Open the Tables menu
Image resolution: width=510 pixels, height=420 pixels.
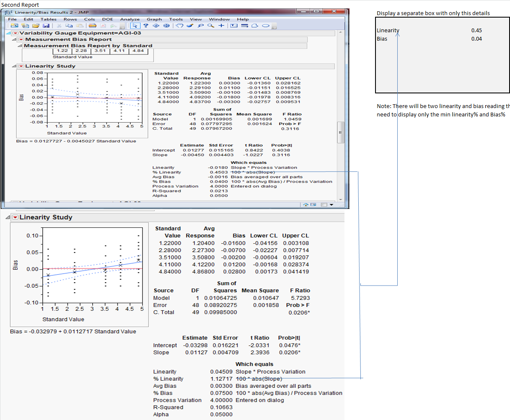pos(49,19)
